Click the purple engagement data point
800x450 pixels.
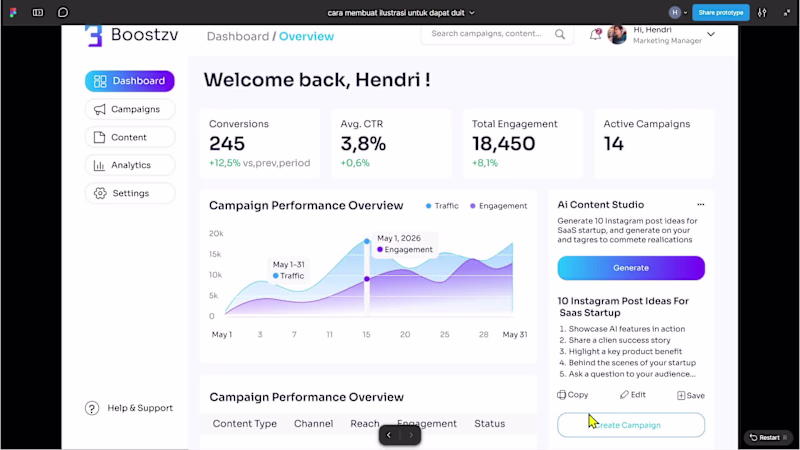point(367,279)
